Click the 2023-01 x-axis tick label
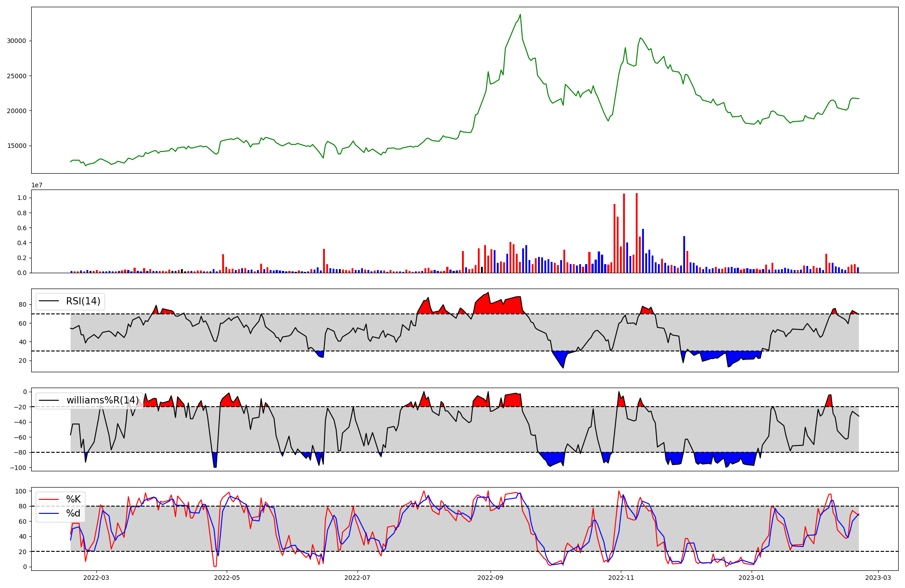This screenshot has height=588, width=905. click(752, 578)
